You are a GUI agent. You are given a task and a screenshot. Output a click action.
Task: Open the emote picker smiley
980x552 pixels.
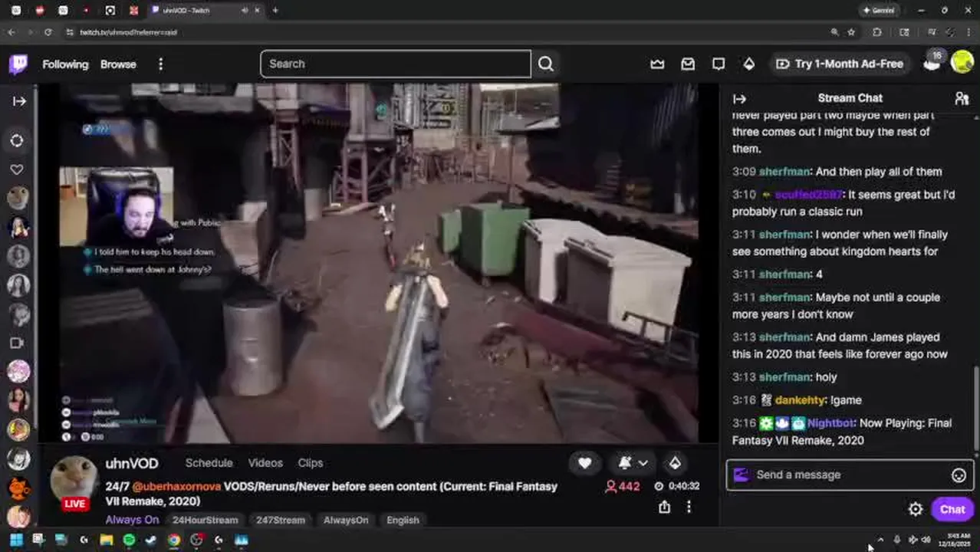pyautogui.click(x=959, y=475)
